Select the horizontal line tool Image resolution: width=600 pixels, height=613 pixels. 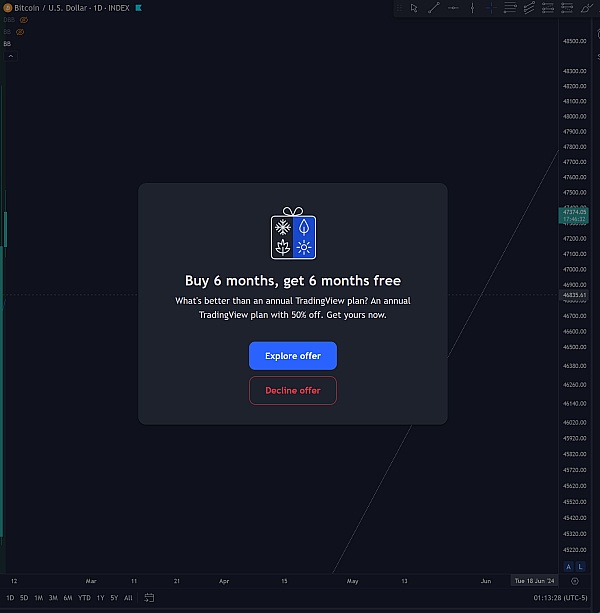(x=453, y=8)
